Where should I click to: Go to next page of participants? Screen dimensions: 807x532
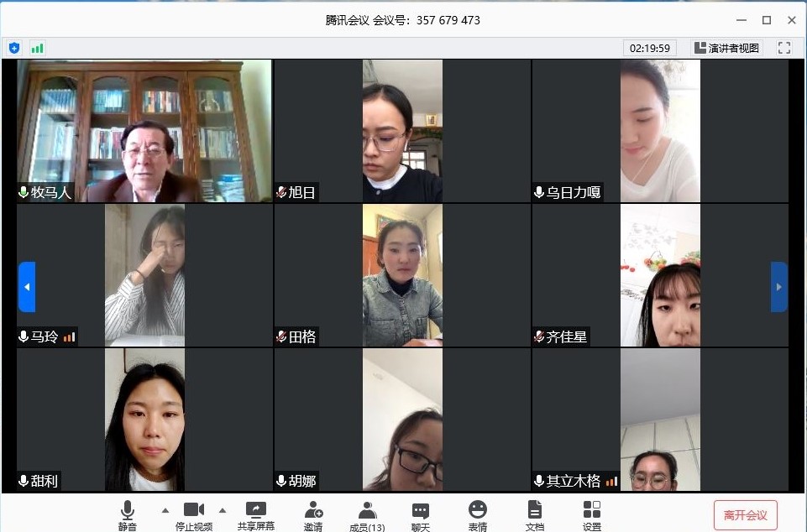tap(778, 287)
